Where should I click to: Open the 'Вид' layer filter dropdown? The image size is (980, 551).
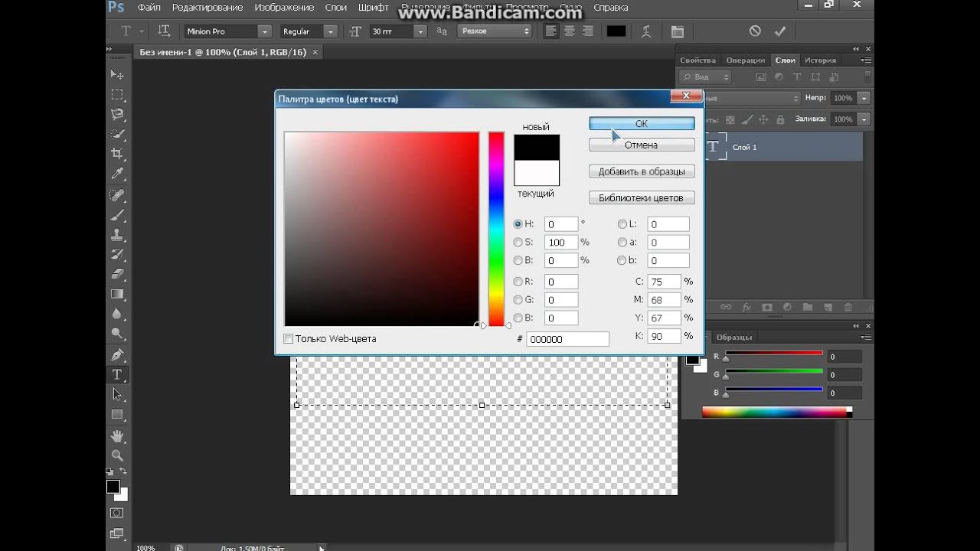point(706,77)
